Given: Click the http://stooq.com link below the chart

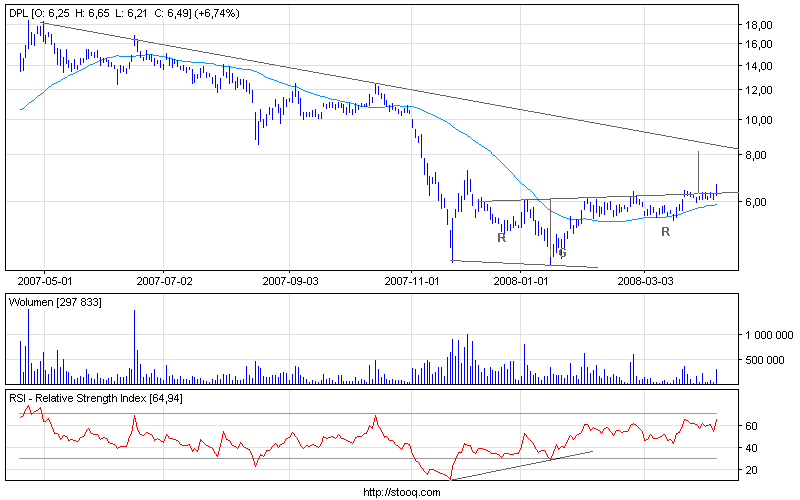Looking at the screenshot, I should [402, 492].
